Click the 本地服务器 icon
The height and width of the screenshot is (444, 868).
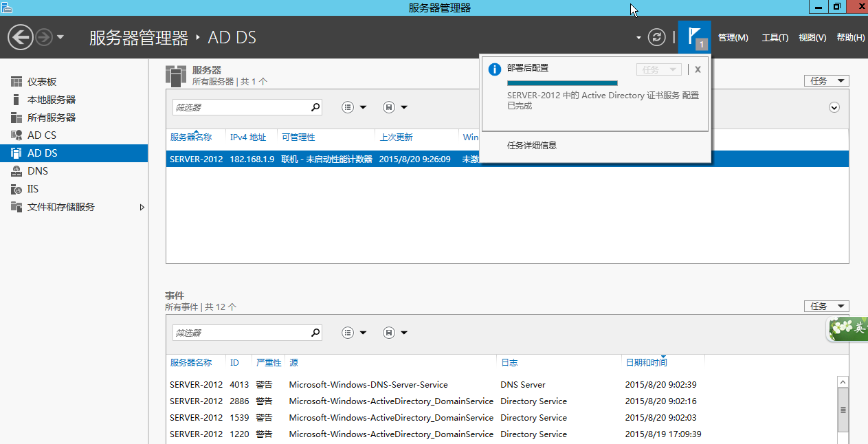pyautogui.click(x=16, y=100)
